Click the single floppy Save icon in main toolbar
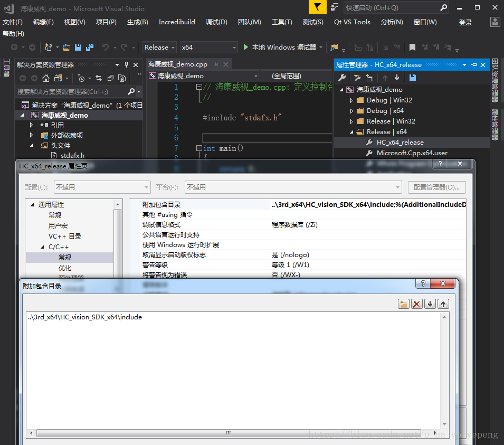504x445 pixels. [x=78, y=48]
